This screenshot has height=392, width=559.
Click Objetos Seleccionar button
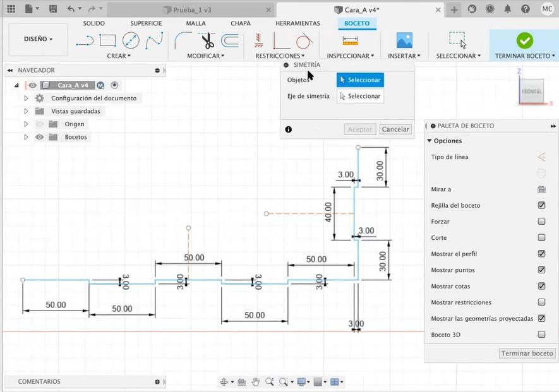[x=360, y=80]
